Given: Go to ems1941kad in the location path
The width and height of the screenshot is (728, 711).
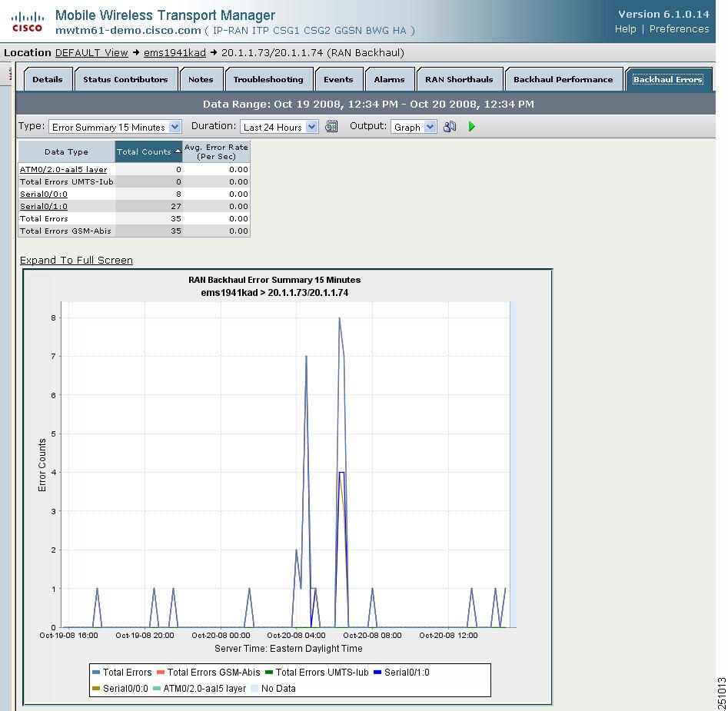Looking at the screenshot, I should [175, 53].
